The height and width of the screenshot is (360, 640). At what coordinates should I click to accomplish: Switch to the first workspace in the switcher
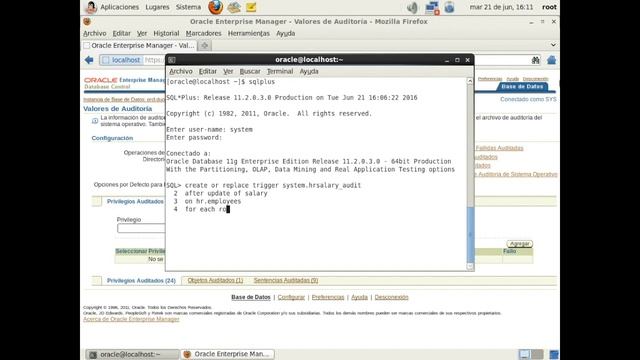(x=524, y=354)
